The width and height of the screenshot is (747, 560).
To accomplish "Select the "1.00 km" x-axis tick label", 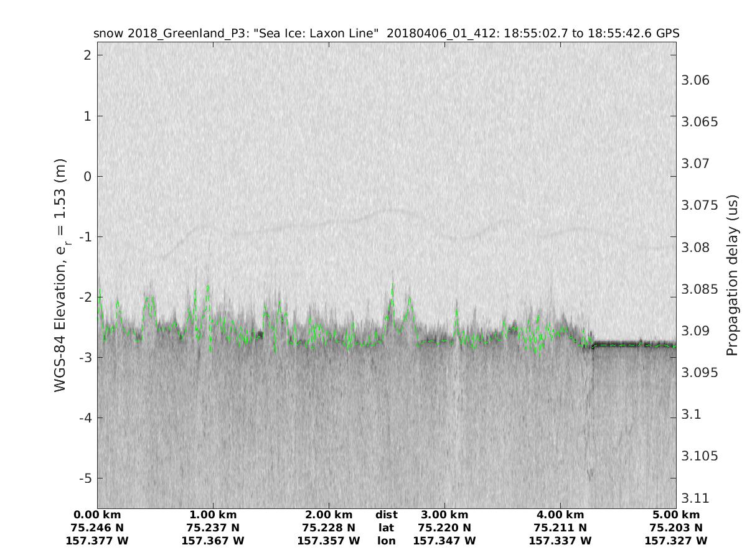I will (x=213, y=515).
